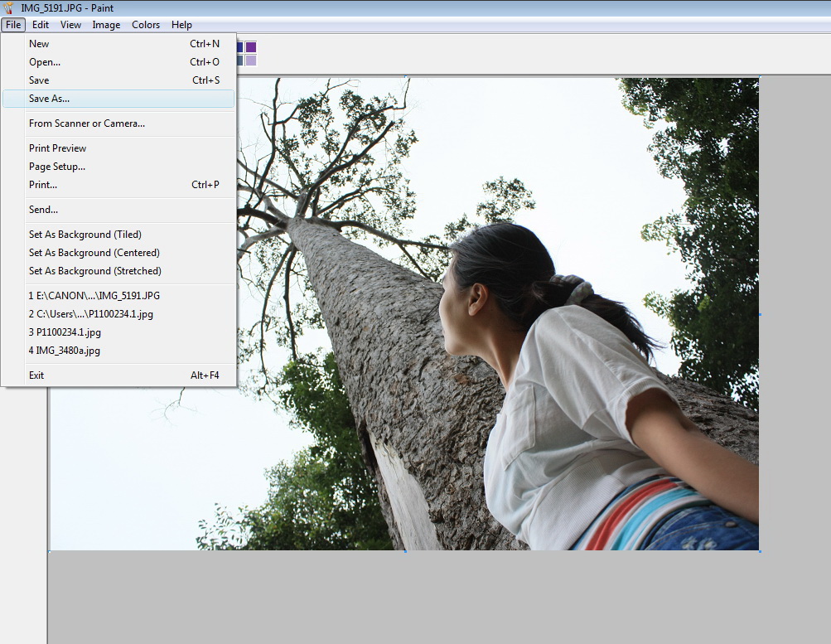Open the View menu
Viewport: 831px width, 644px height.
pyautogui.click(x=70, y=25)
